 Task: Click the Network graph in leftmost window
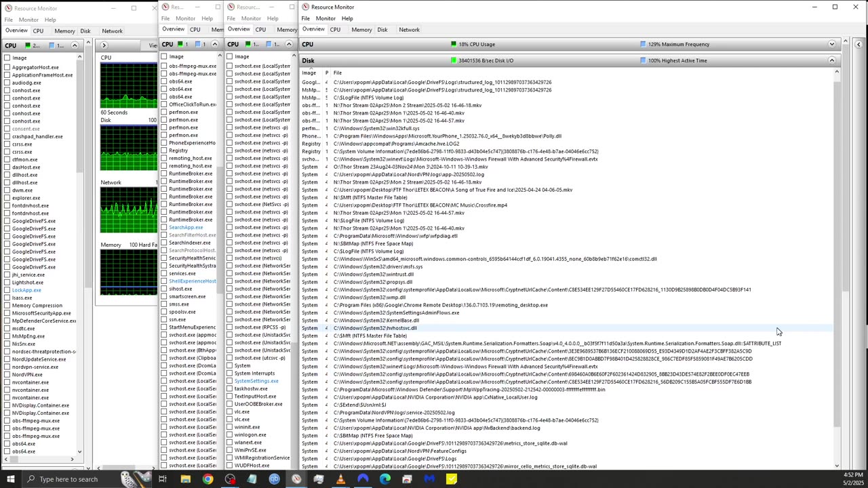[128, 210]
